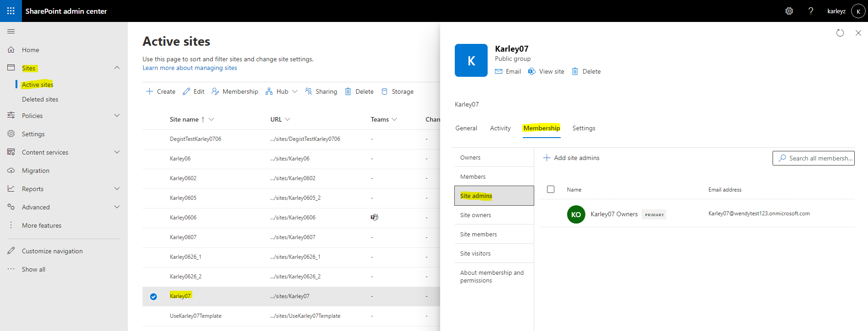Image resolution: width=868 pixels, height=331 pixels.
Task: Collapse the Sites section chevron
Action: pyautogui.click(x=117, y=68)
